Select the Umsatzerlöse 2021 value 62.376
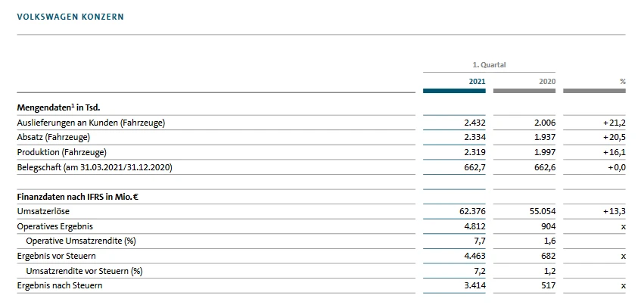Image resolution: width=644 pixels, height=305 pixels. point(471,212)
